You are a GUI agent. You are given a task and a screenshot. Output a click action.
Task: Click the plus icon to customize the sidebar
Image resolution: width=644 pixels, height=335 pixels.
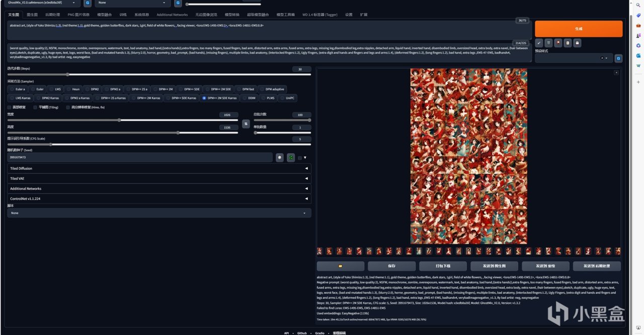tap(638, 82)
